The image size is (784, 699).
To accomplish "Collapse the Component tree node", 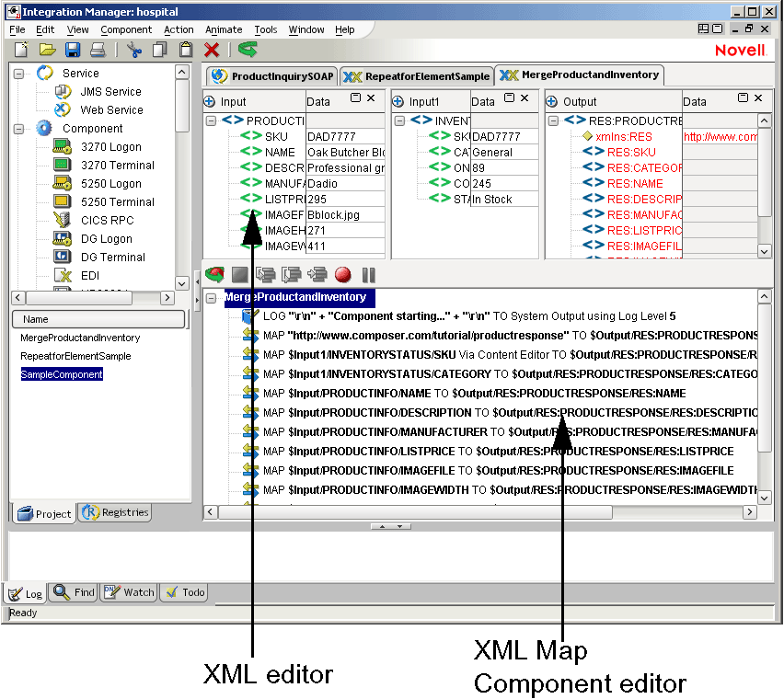I will pos(18,129).
